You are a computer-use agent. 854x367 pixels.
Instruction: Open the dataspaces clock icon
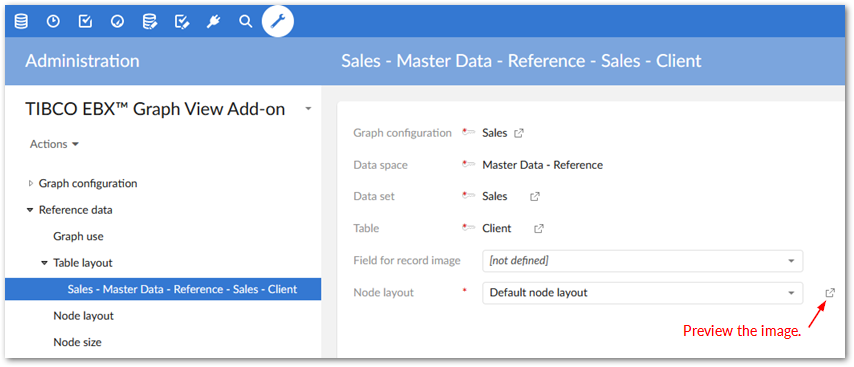coord(53,21)
